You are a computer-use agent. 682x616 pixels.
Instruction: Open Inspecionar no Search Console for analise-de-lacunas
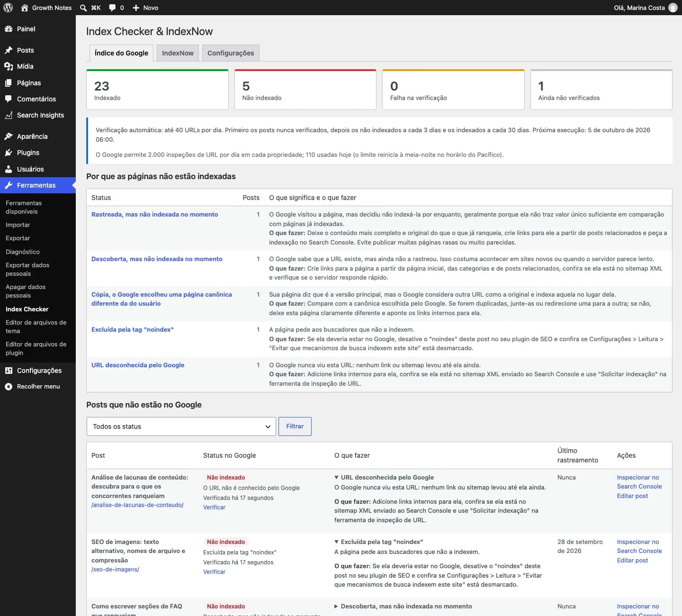(639, 482)
